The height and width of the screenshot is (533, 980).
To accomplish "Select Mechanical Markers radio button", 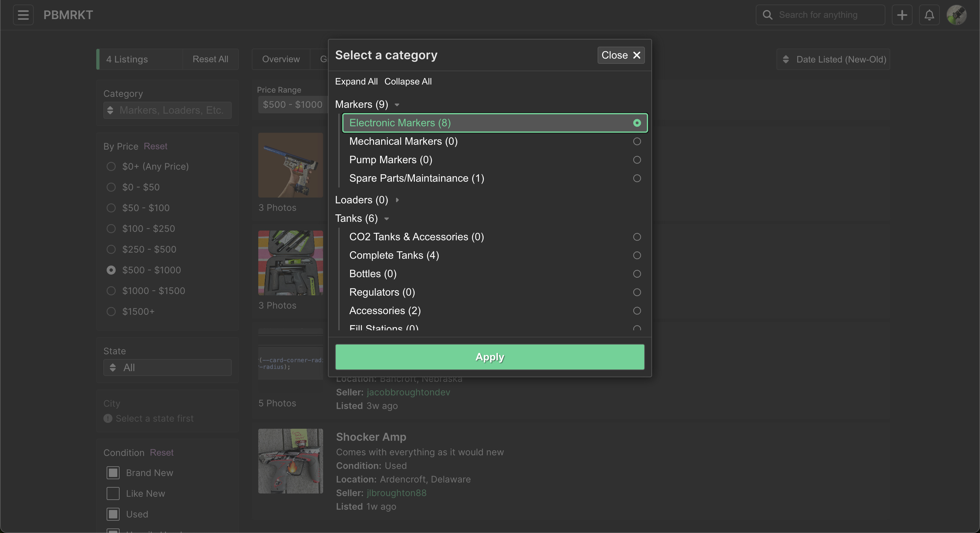I will click(637, 142).
